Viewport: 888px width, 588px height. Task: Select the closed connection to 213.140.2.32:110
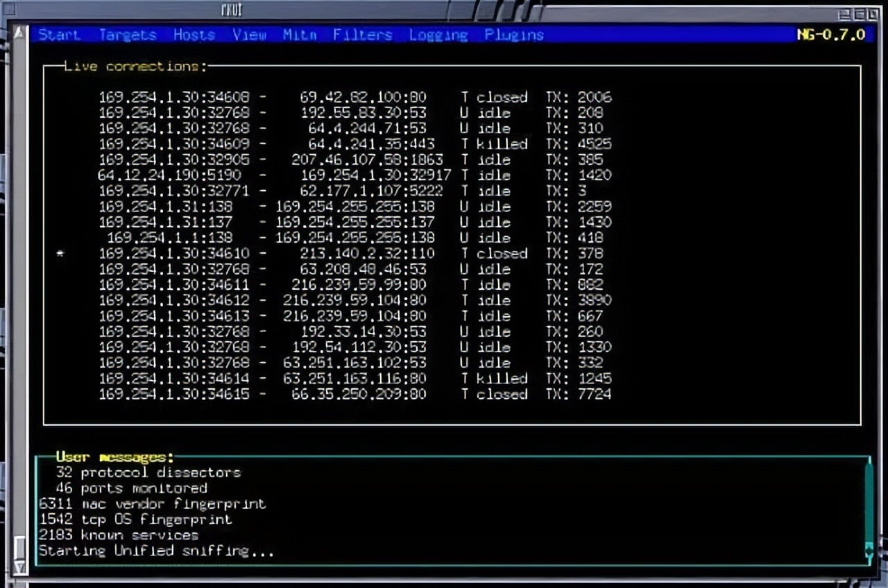(x=351, y=254)
